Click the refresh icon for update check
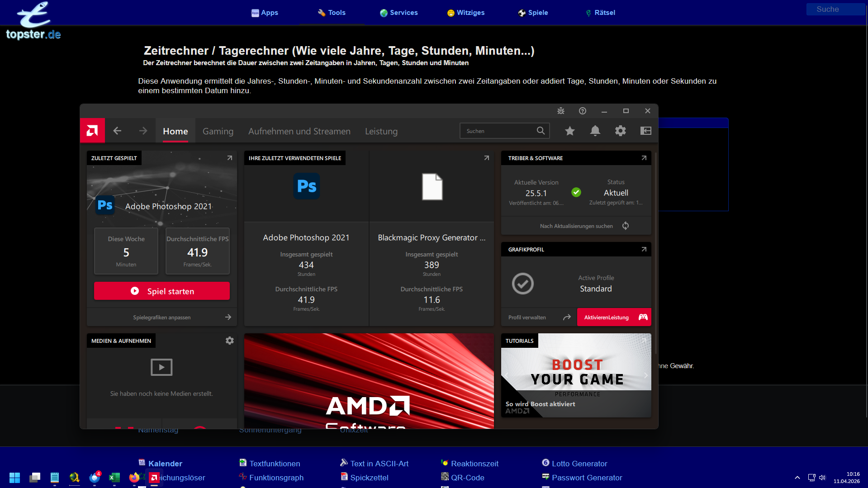The height and width of the screenshot is (488, 868). tap(626, 226)
